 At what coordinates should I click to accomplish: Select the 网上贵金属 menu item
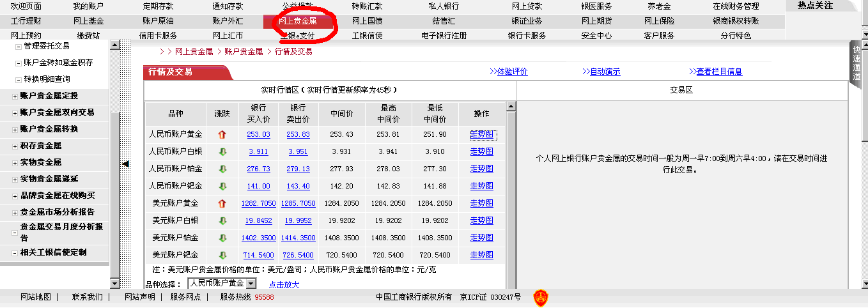click(297, 21)
